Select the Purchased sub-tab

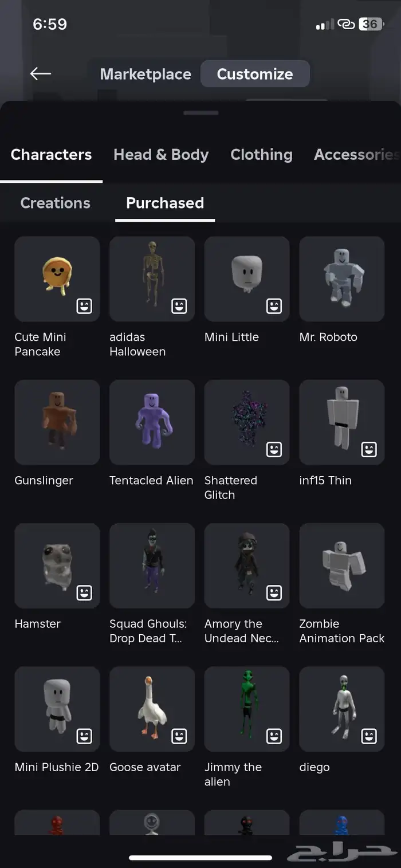[x=165, y=203]
